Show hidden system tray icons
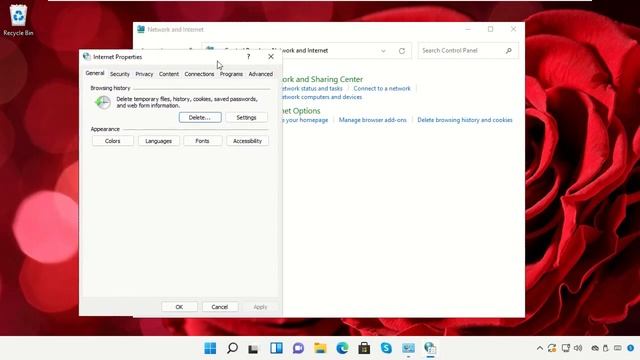 pyautogui.click(x=540, y=348)
